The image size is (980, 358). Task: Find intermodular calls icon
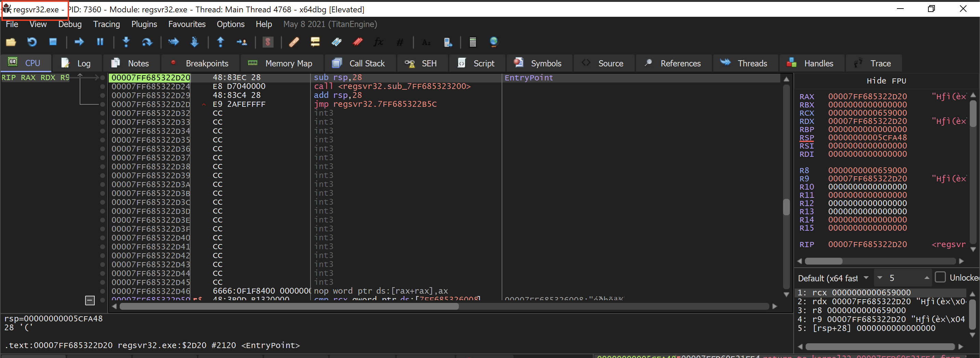pyautogui.click(x=448, y=42)
